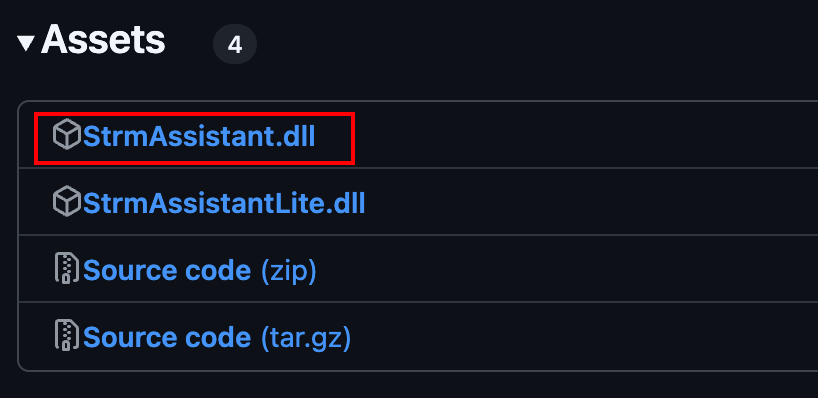818x398 pixels.
Task: Click the assets count badge showing 4
Action: [x=235, y=44]
